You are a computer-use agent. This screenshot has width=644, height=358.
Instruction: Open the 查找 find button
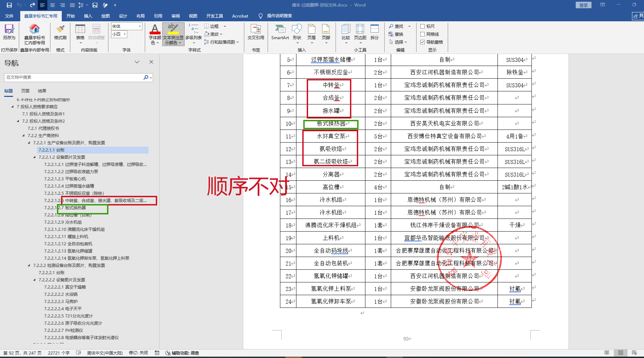coord(396,26)
